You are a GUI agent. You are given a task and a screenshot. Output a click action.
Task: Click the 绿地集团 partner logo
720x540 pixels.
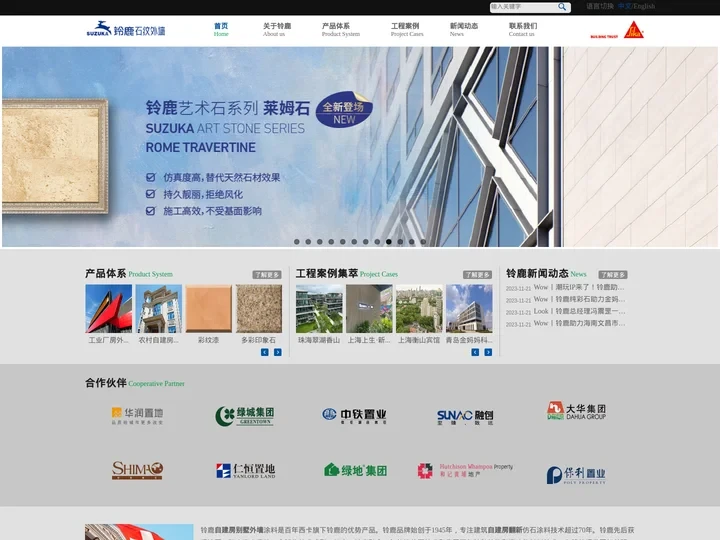click(355, 470)
